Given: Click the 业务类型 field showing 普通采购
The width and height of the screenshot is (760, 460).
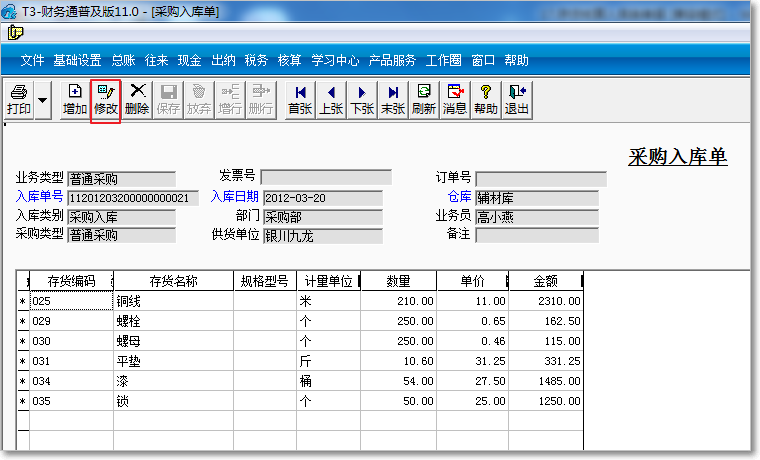Looking at the screenshot, I should pos(122,179).
